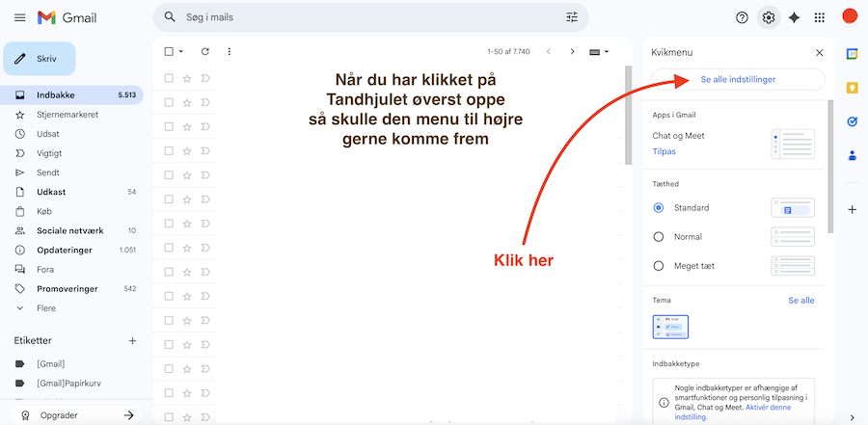Star the second email row

[x=186, y=102]
